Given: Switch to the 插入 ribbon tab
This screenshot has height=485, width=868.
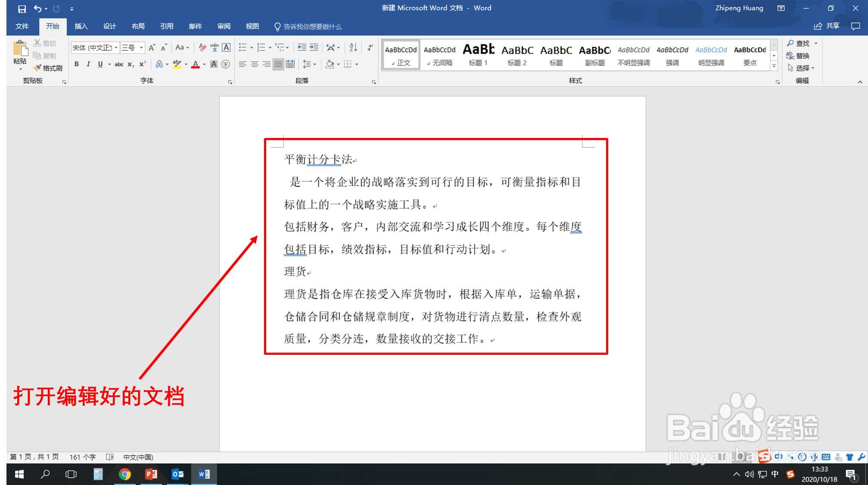Looking at the screenshot, I should 81,26.
